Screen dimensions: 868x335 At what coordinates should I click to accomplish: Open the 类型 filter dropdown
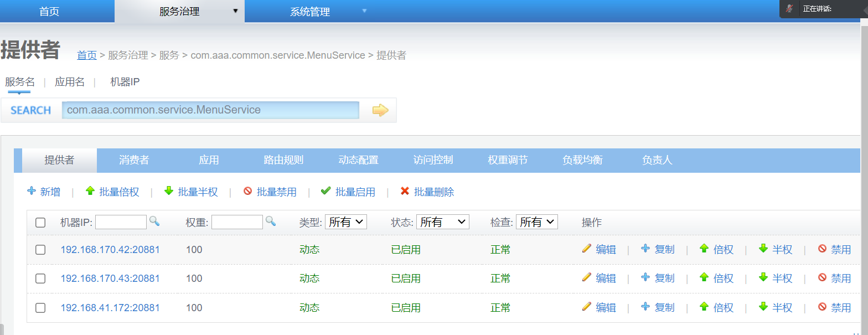pos(346,222)
